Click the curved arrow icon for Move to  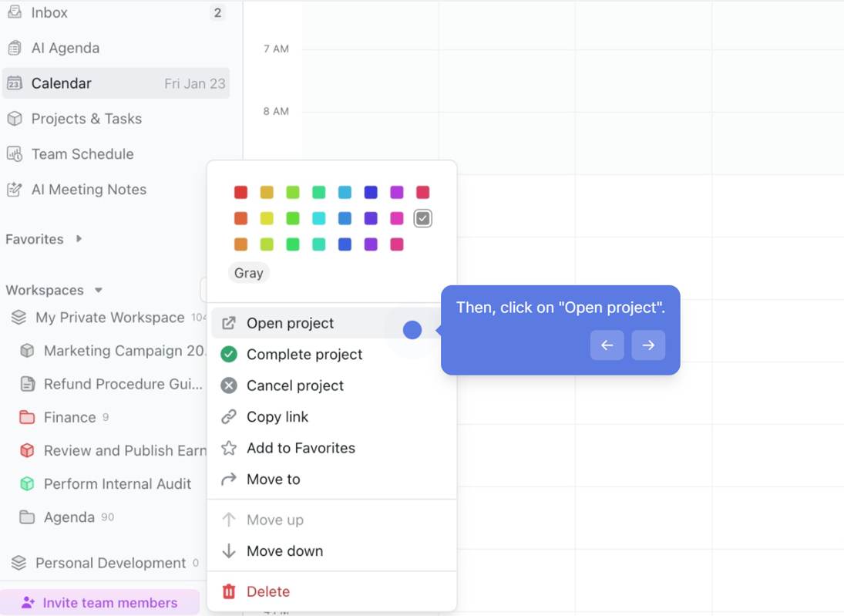click(229, 480)
